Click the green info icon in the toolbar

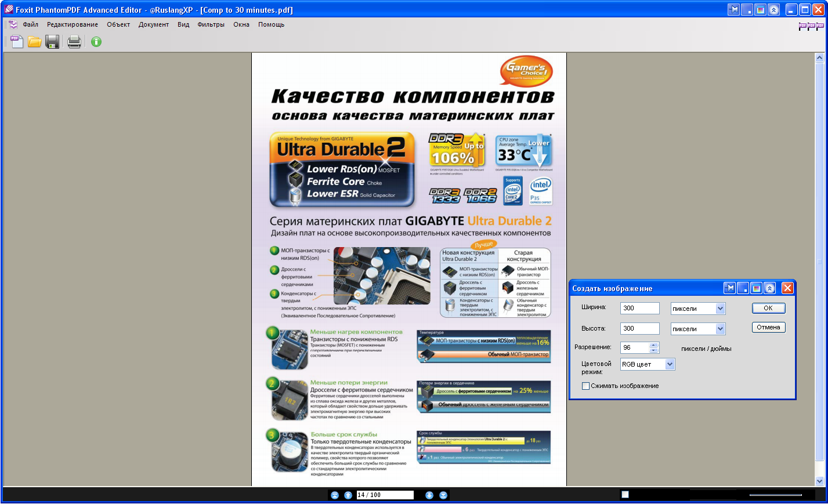[x=96, y=42]
